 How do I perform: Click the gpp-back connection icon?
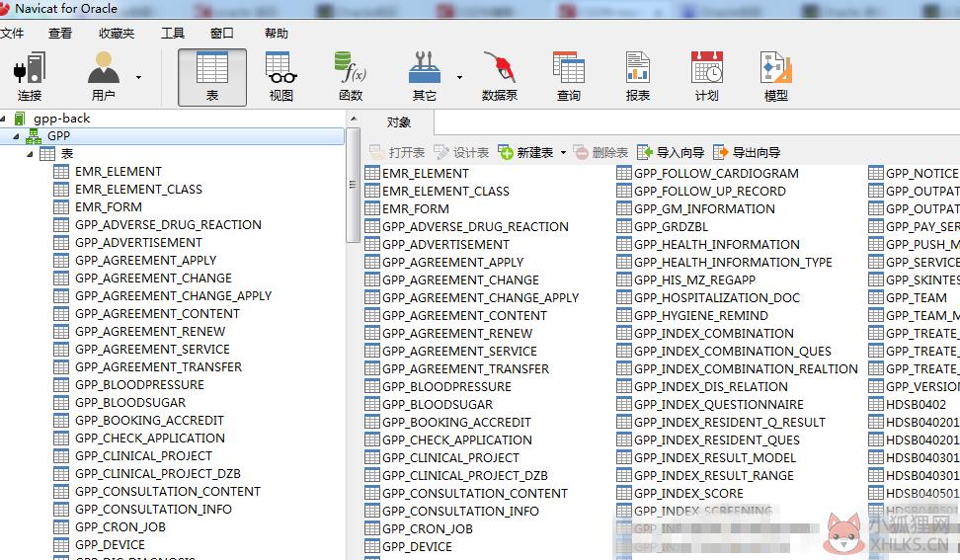[20, 119]
